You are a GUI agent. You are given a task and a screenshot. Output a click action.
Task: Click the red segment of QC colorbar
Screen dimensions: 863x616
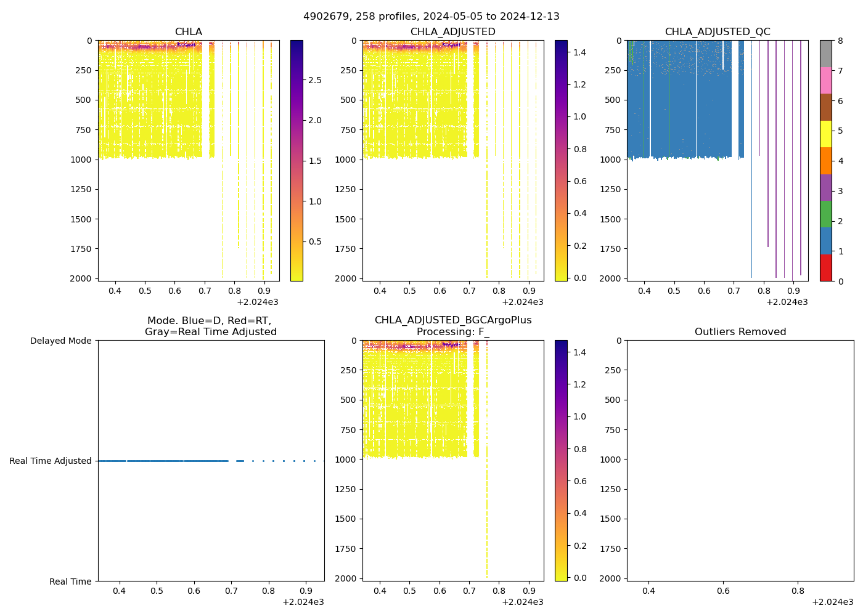[826, 268]
